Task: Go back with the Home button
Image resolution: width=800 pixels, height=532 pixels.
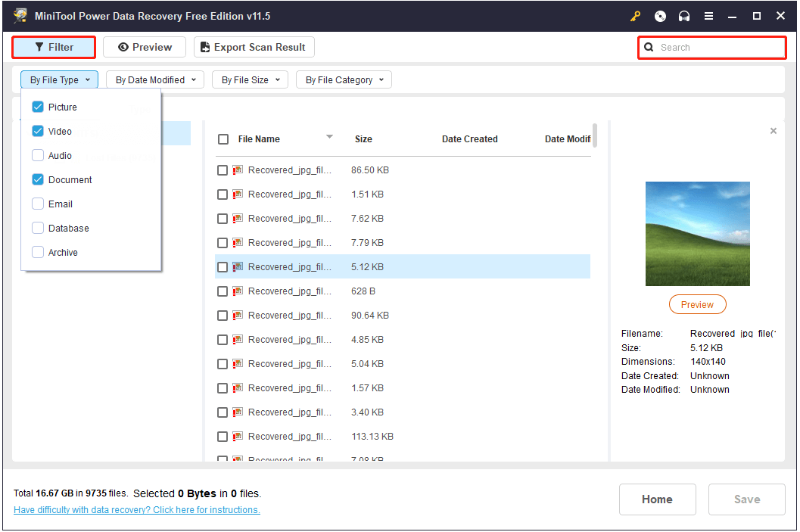Action: [657, 499]
